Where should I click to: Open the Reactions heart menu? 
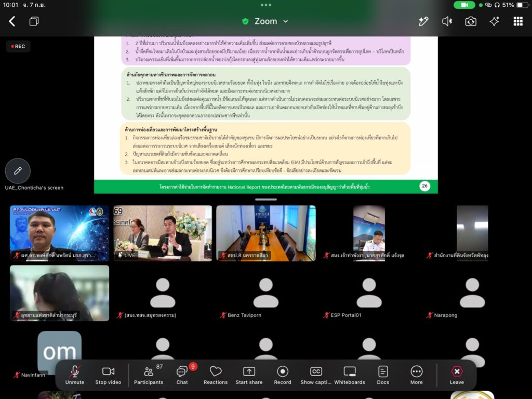click(216, 375)
